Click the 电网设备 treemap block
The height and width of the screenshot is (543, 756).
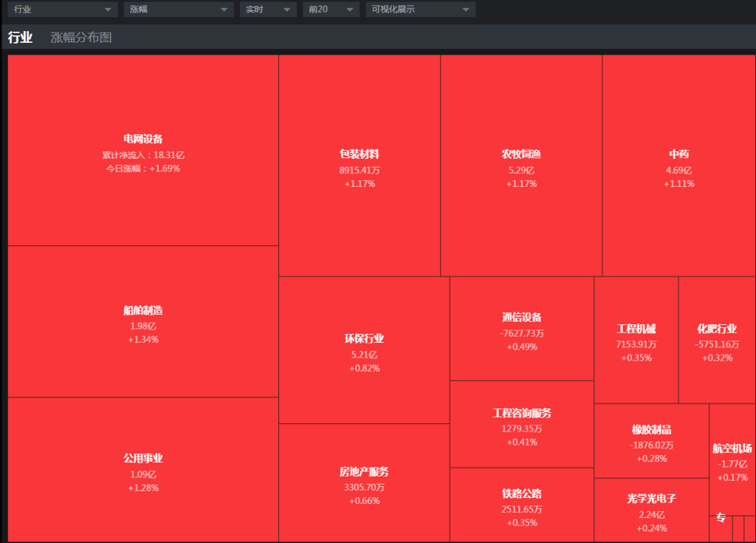pyautogui.click(x=142, y=151)
